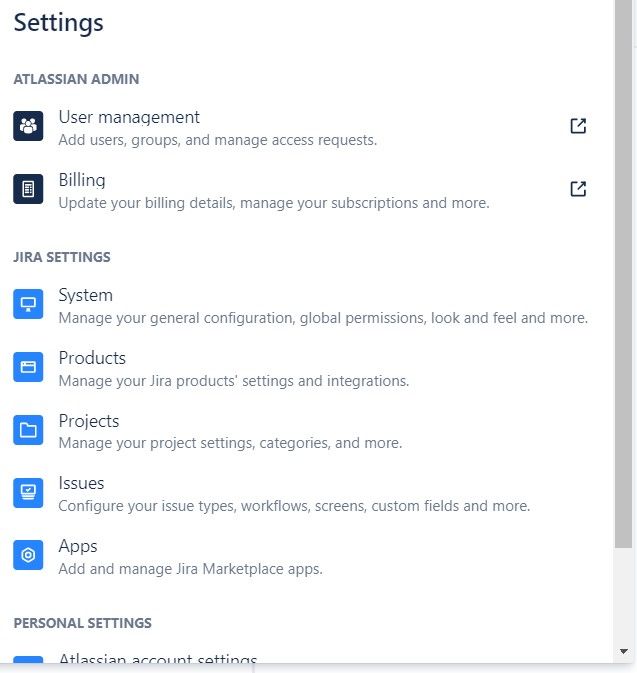Open external link icon for Billing
Viewport: 637px width, 673px height.
[x=578, y=189]
